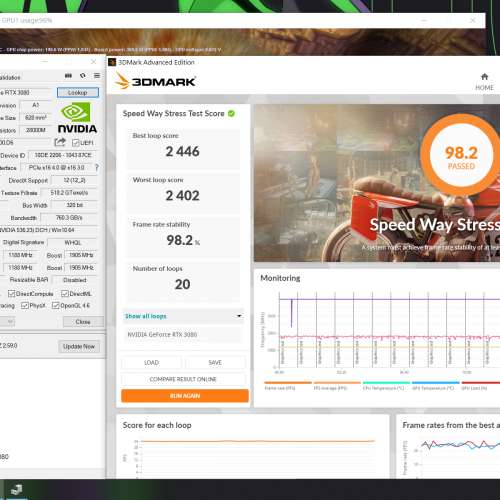Click the GPU-Z refresh icon

pos(83,76)
